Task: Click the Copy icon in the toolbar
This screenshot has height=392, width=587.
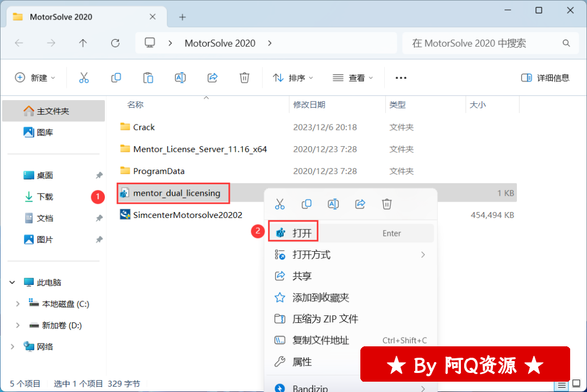Action: 116,78
